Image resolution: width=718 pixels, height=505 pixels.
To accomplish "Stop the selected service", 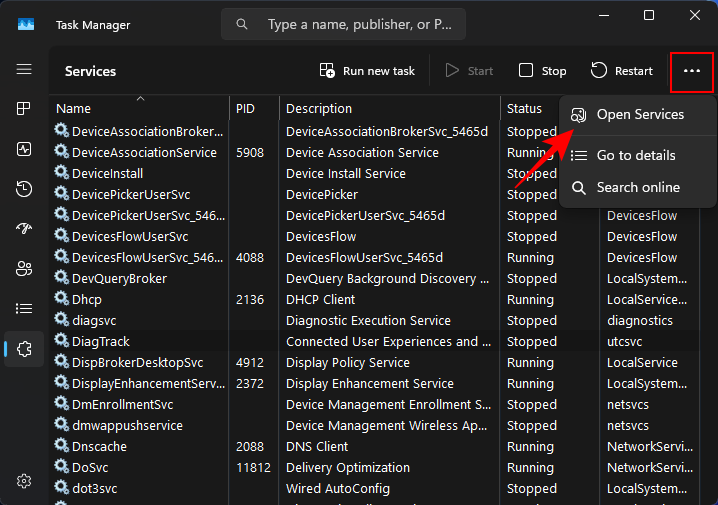I will [543, 71].
